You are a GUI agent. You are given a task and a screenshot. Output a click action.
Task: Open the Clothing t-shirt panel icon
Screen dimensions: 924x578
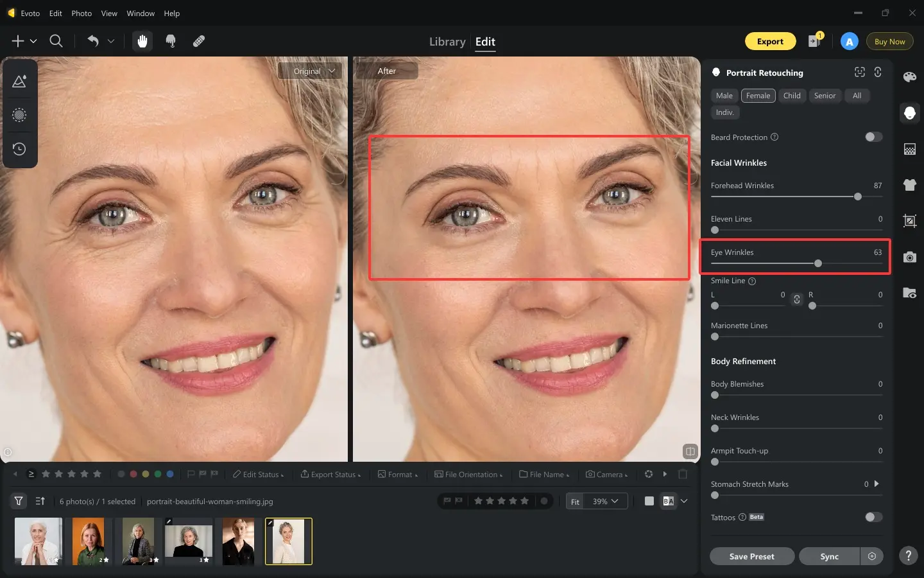(909, 185)
